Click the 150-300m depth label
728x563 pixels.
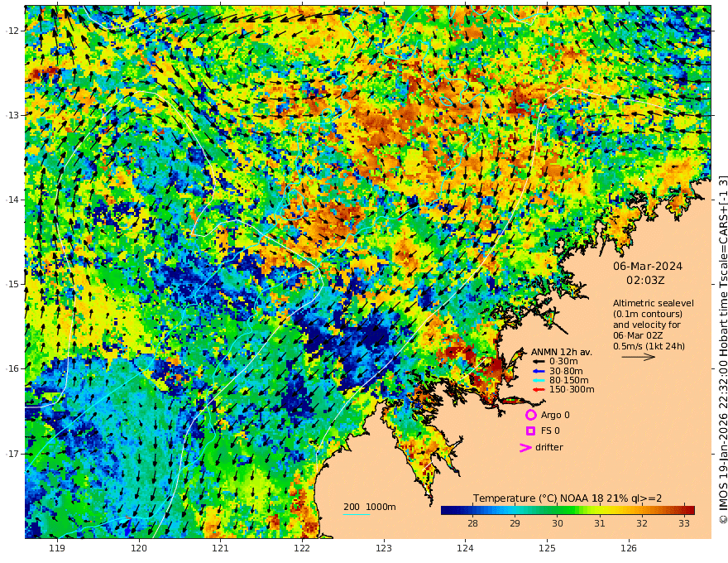point(572,390)
